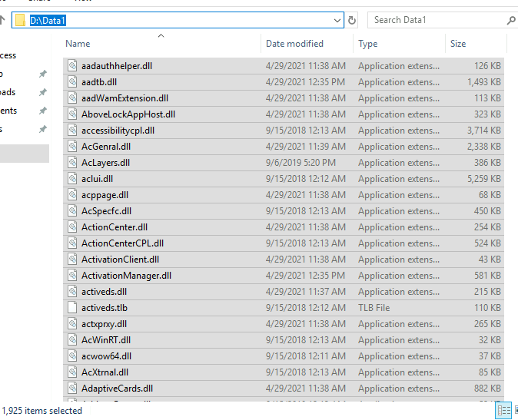Click the TLB File type cell
The image size is (518, 420).
pyautogui.click(x=374, y=308)
